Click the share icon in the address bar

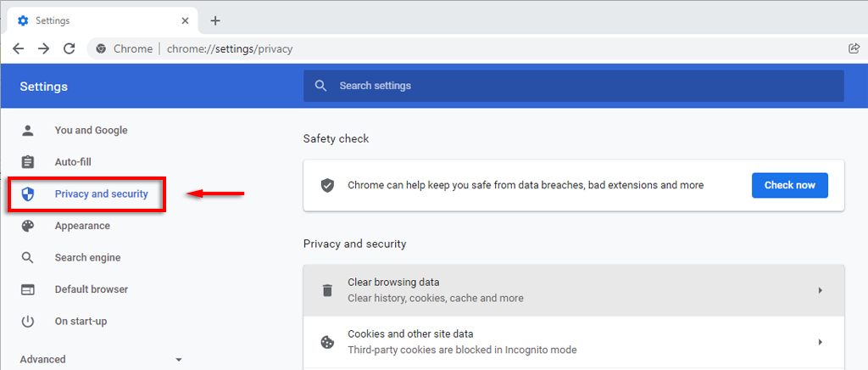854,48
